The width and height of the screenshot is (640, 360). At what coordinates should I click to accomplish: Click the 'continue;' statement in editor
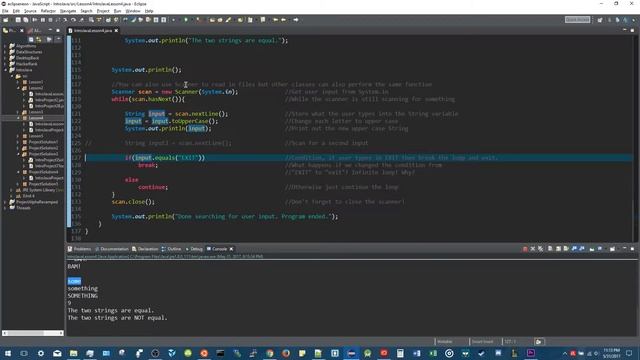coord(153,187)
